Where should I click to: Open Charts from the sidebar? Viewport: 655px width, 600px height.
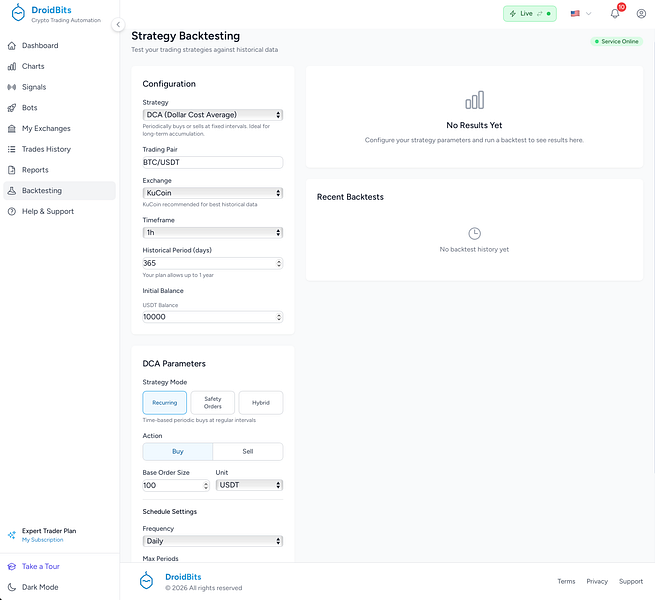click(59, 66)
